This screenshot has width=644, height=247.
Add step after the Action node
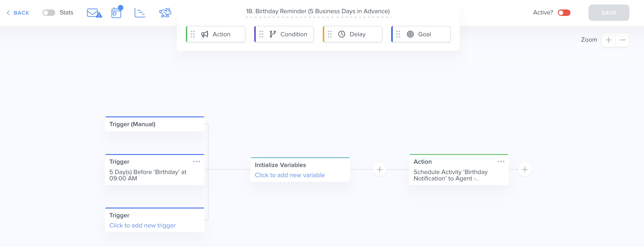click(524, 169)
